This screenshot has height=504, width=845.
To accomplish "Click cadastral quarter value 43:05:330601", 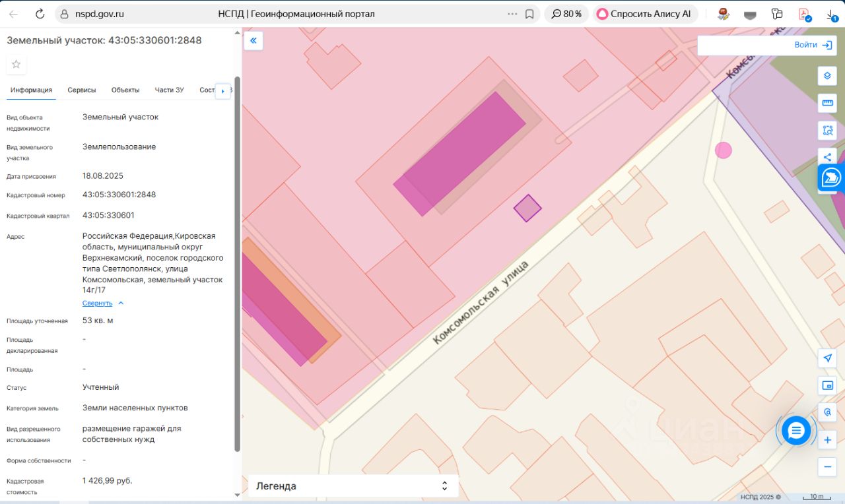I will pos(108,215).
